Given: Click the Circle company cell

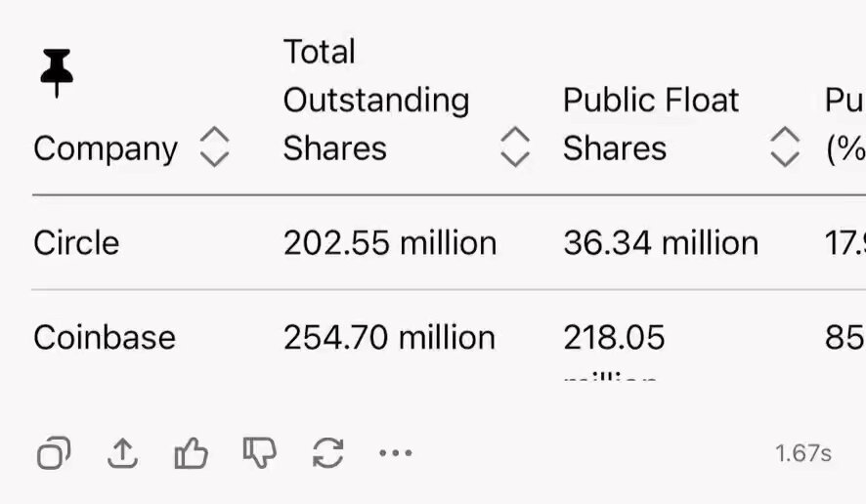Looking at the screenshot, I should (76, 243).
